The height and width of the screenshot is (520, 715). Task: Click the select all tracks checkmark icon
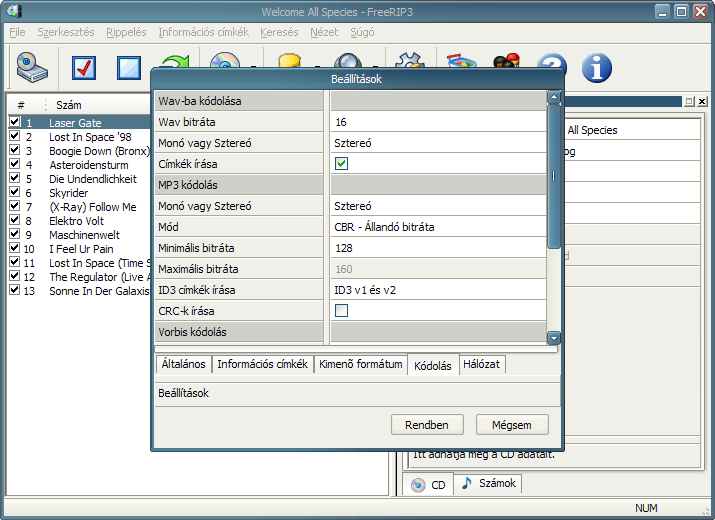coord(84,68)
